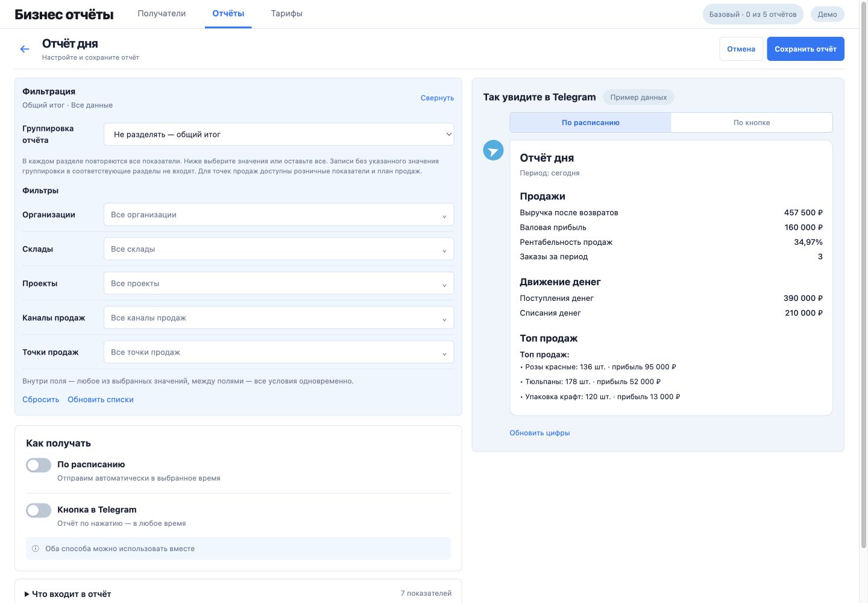Click the Период: сегодня text
Image resolution: width=868 pixels, height=603 pixels.
pos(550,173)
